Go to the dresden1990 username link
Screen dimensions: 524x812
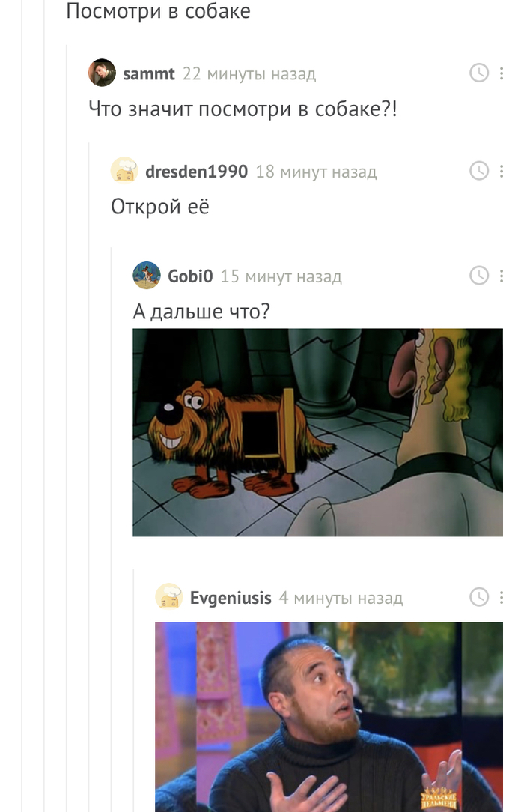(197, 172)
